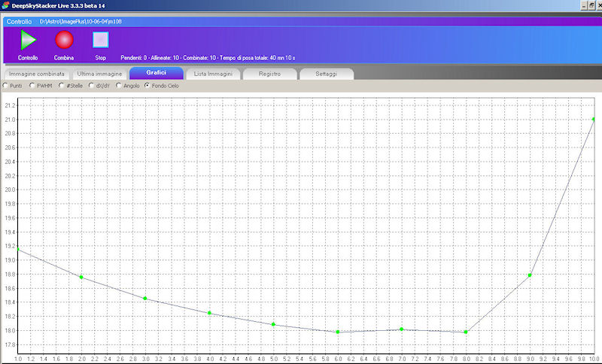Click the Stop square icon
The height and width of the screenshot is (364, 602).
(x=101, y=40)
